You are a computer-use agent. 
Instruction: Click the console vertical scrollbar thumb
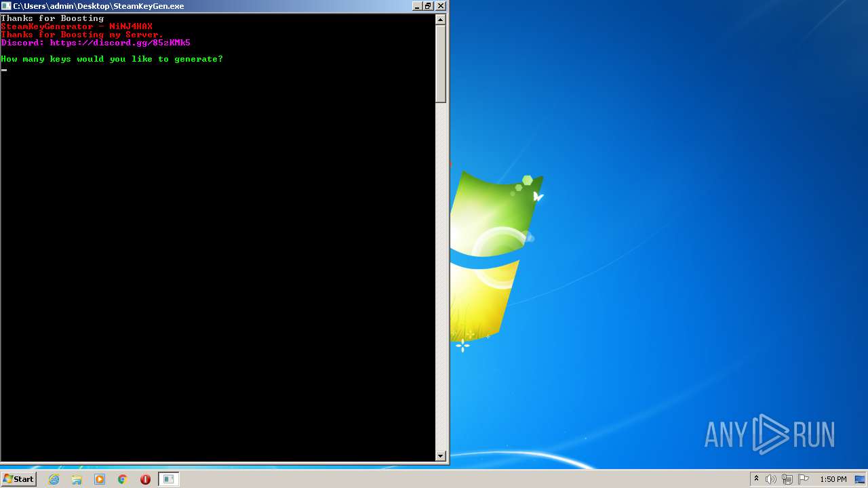point(441,64)
